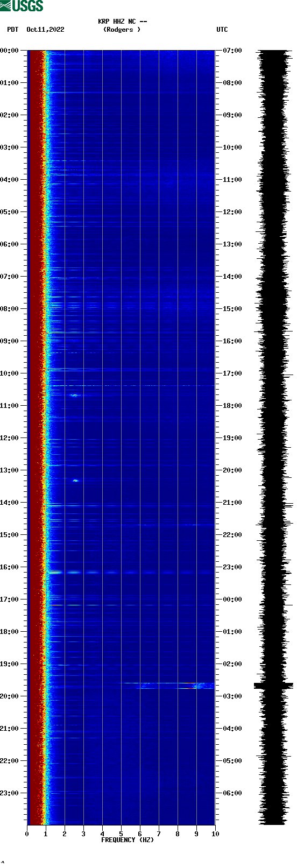Screen dimensions: 297x868
Task: Click the 05:00 PDT time label
Action: coord(10,212)
